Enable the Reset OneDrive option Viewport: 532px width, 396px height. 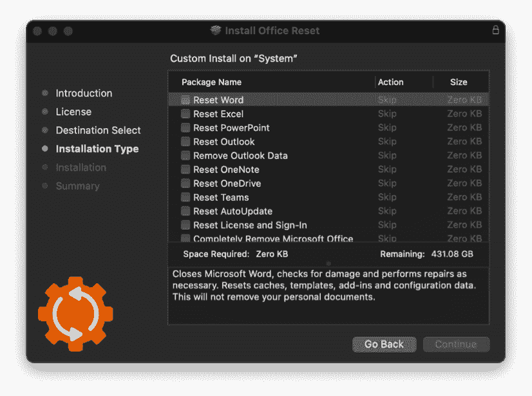point(184,183)
